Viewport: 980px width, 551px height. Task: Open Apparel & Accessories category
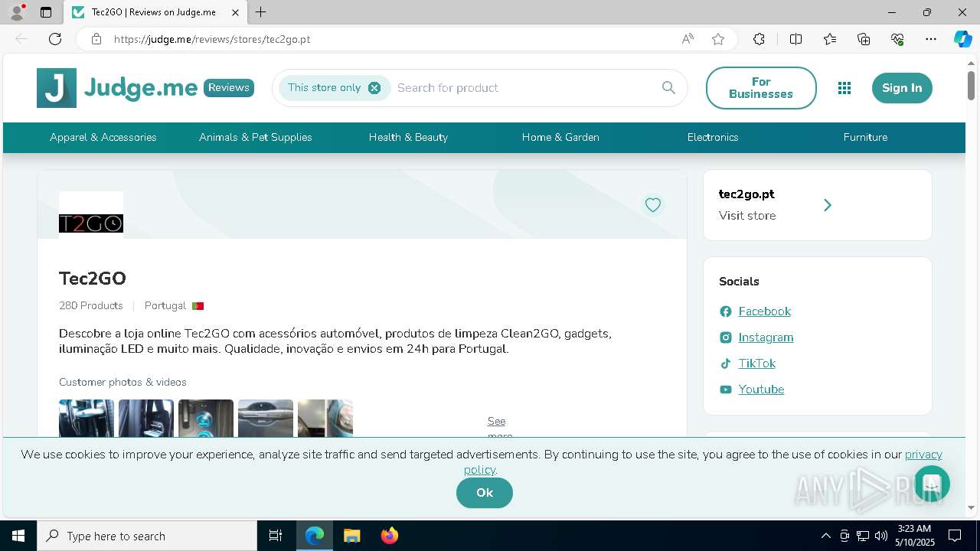click(x=103, y=138)
